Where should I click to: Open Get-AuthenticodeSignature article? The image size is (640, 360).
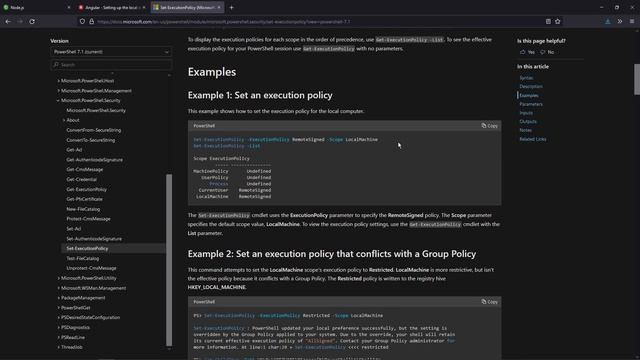(x=94, y=160)
